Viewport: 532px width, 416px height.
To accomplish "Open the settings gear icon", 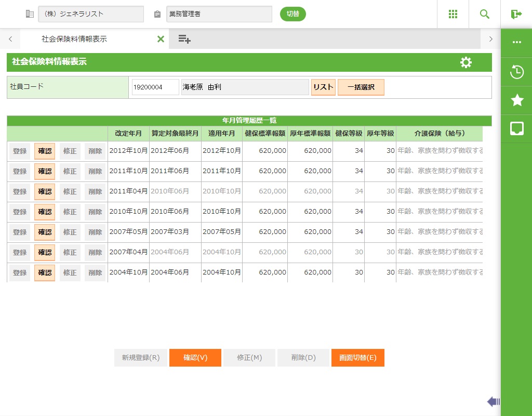I will 466,62.
